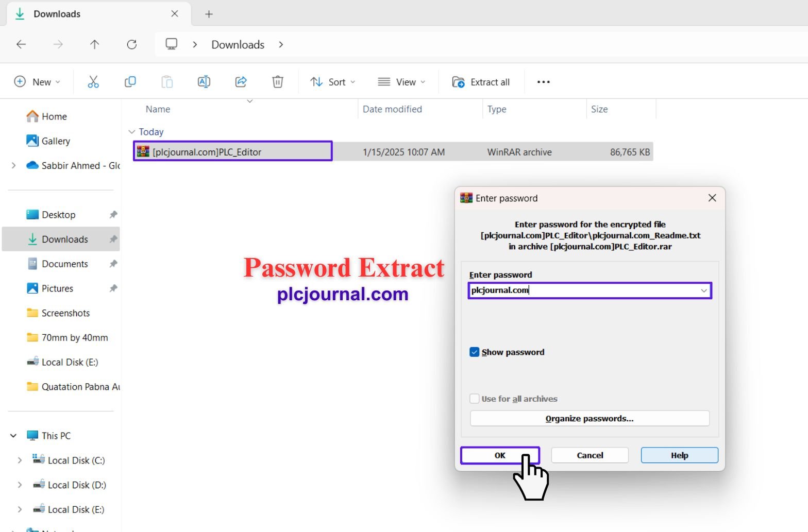This screenshot has width=808, height=532.
Task: Click the Delete trash icon
Action: (x=278, y=82)
